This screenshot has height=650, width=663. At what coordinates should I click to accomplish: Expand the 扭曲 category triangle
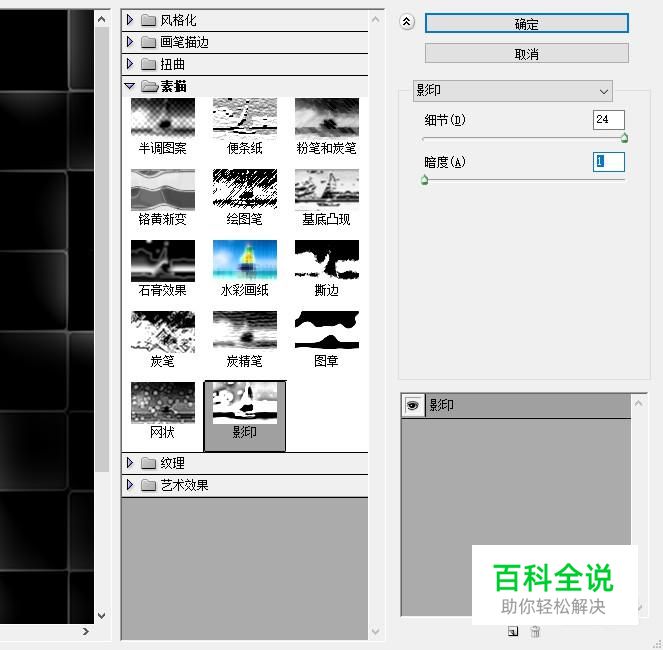[130, 64]
